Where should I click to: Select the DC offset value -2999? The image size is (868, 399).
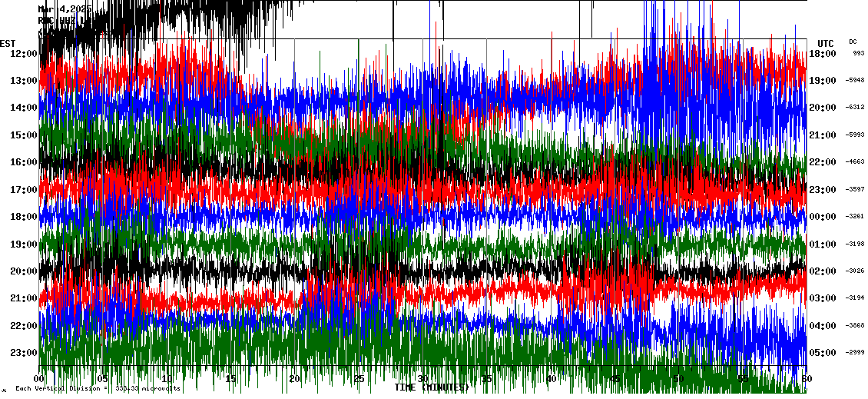point(855,352)
